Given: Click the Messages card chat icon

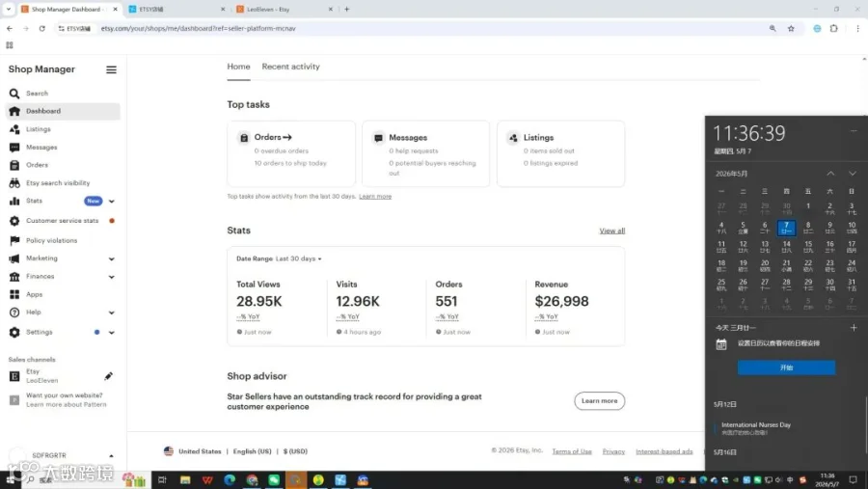Looking at the screenshot, I should [378, 138].
